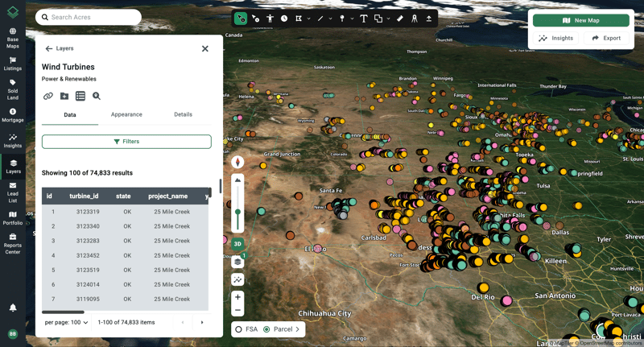Choose the ruler measure tool
The width and height of the screenshot is (644, 347).
coord(400,19)
